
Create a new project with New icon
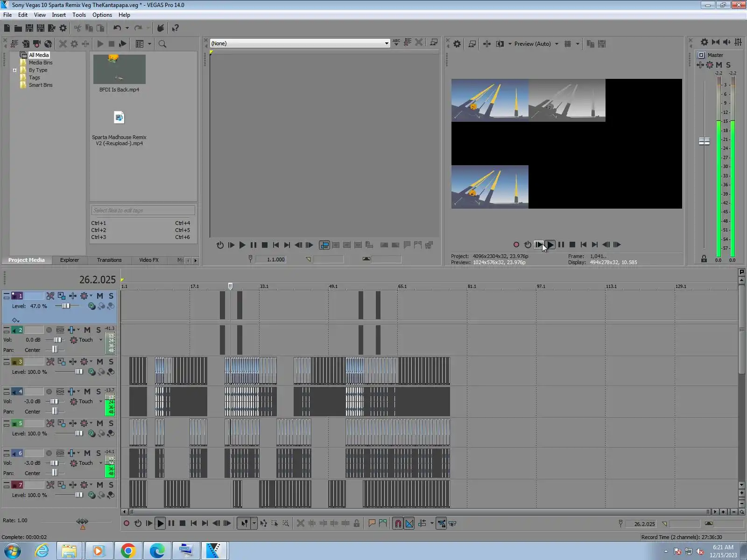pos(7,28)
